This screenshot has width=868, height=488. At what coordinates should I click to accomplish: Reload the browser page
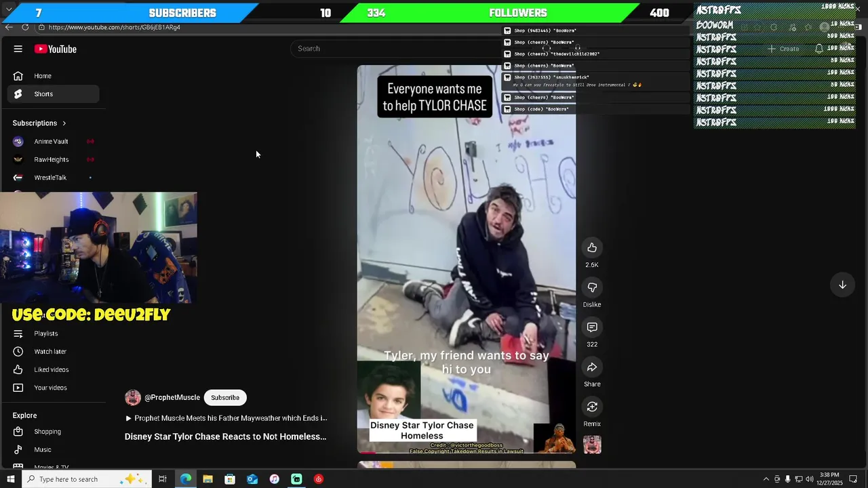(25, 27)
